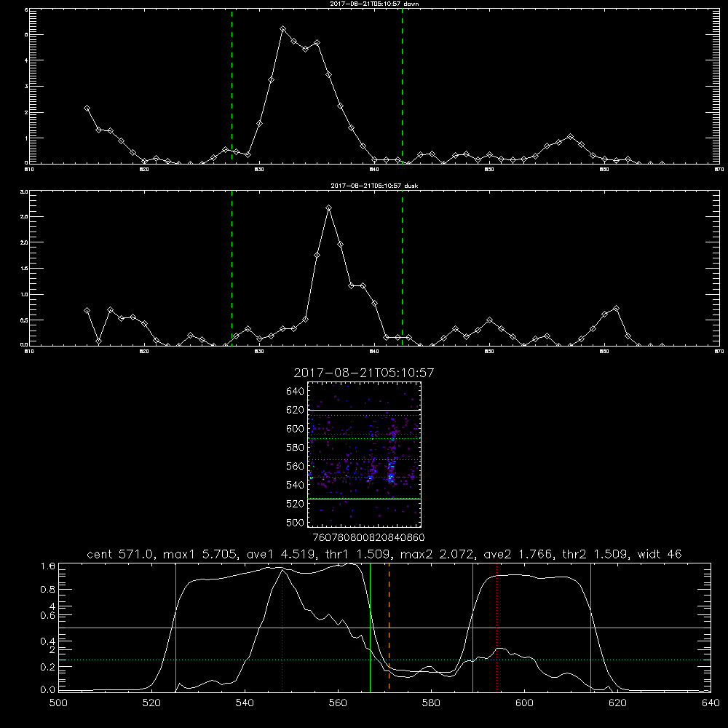Click the '2017-08-21T05:10:57 dawn' plot title

click(x=374, y=4)
